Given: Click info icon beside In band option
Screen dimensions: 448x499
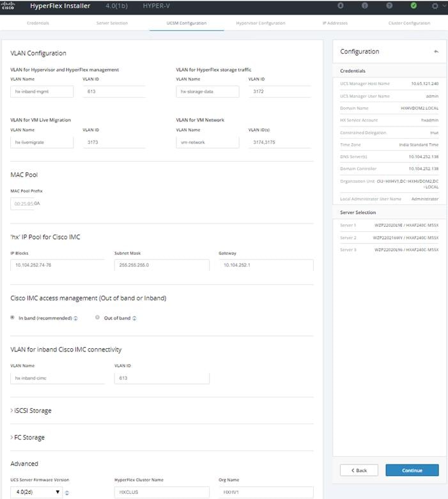Looking at the screenshot, I should point(75,318).
